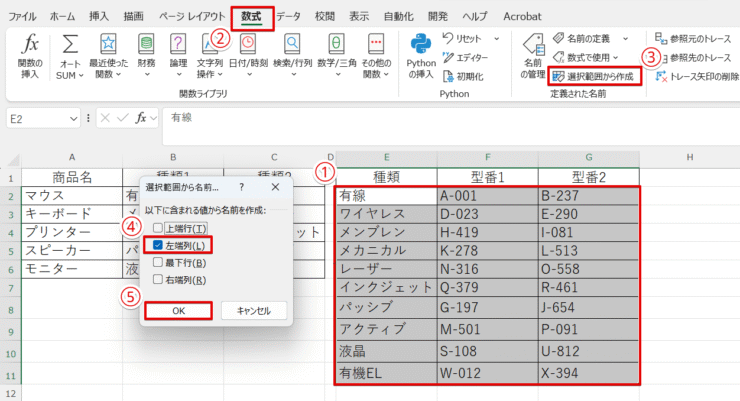
Task: Close the 選択範囲から名前 dialog
Action: click(275, 187)
